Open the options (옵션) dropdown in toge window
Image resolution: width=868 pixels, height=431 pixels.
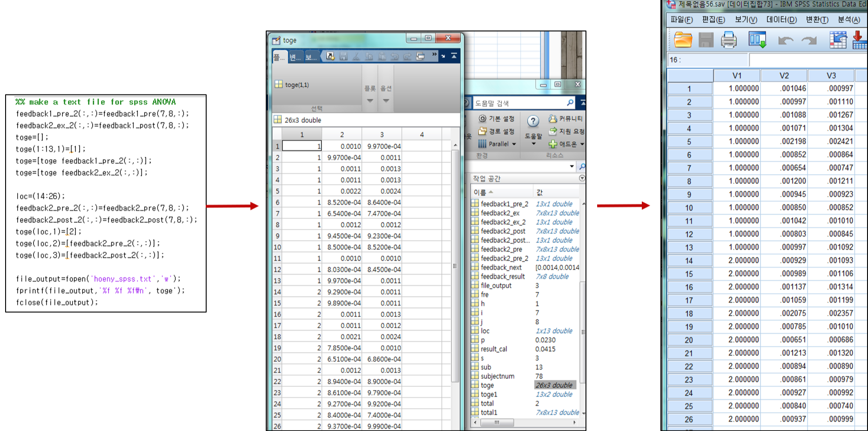pos(386,101)
